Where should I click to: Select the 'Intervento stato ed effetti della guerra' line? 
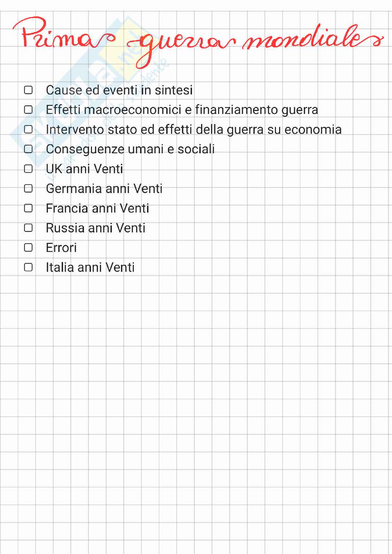(x=193, y=130)
